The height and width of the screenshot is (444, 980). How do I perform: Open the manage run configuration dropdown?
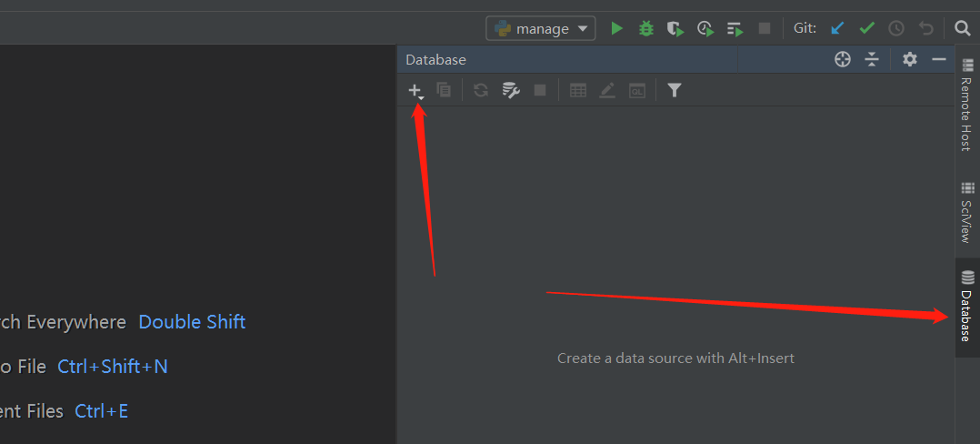tap(541, 28)
